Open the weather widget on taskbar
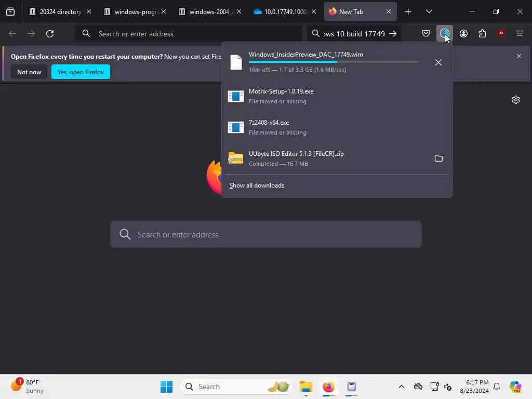 tap(27, 387)
